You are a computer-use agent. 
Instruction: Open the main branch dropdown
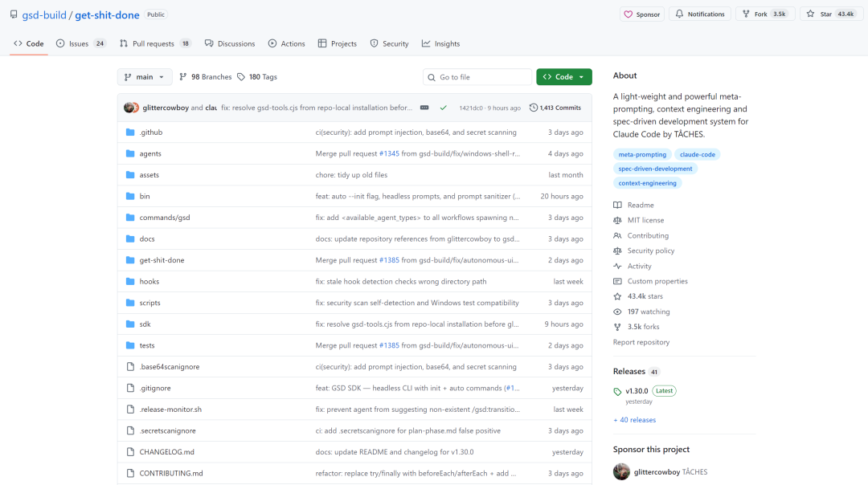145,77
